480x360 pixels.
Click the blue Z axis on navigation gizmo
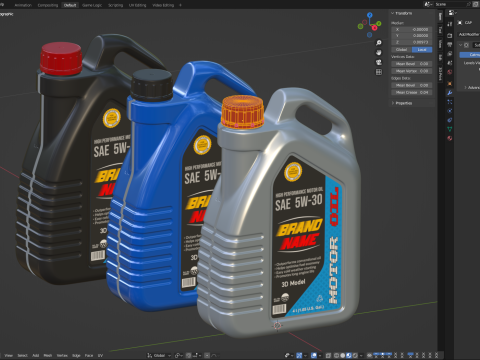pos(370,15)
